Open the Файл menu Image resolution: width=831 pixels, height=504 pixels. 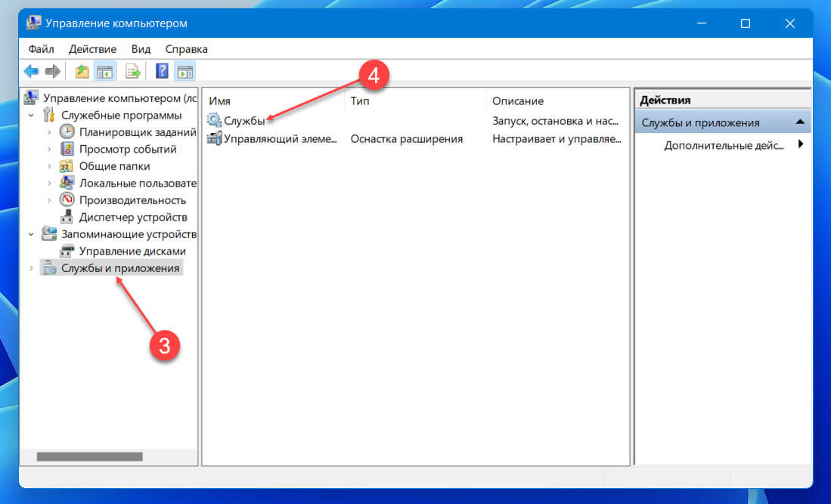tap(41, 48)
